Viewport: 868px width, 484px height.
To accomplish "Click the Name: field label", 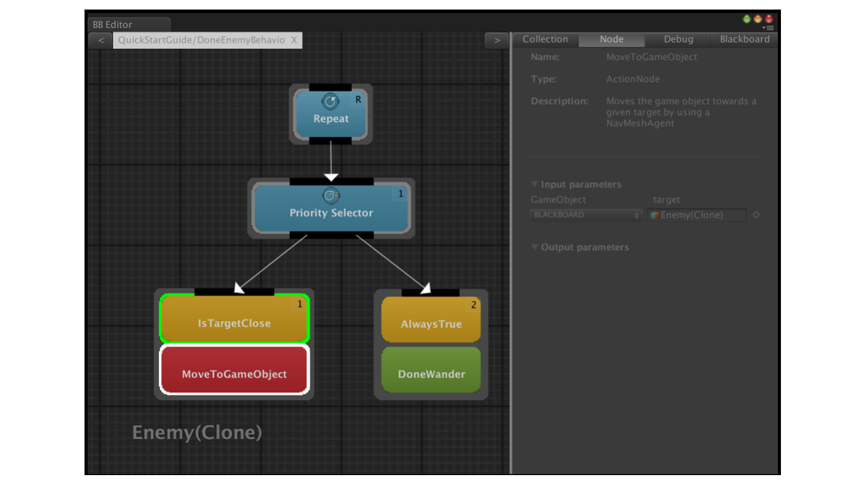I will tap(545, 57).
